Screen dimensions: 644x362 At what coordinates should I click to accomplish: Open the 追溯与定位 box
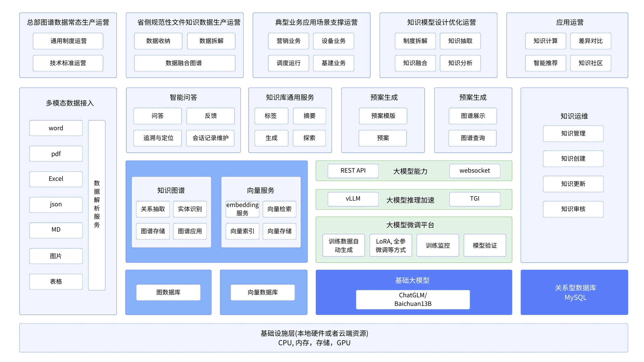(x=158, y=138)
